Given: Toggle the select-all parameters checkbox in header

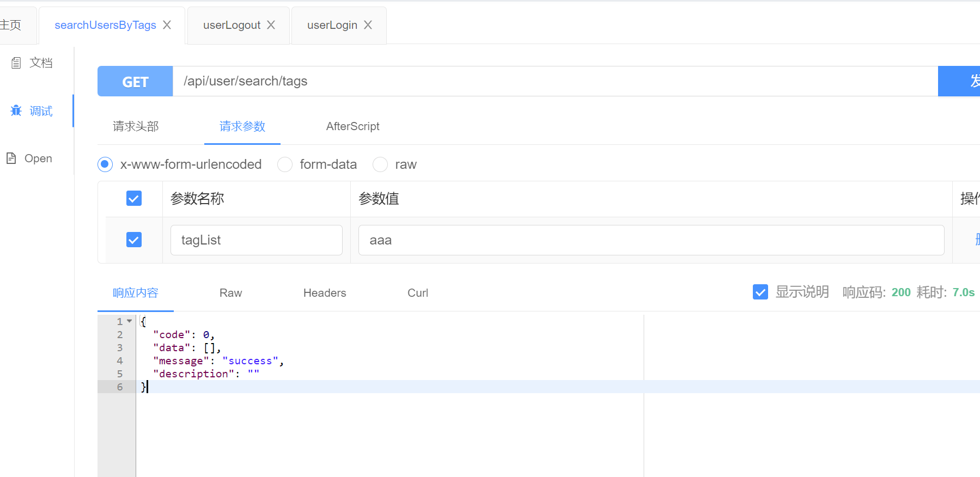Looking at the screenshot, I should (x=134, y=198).
